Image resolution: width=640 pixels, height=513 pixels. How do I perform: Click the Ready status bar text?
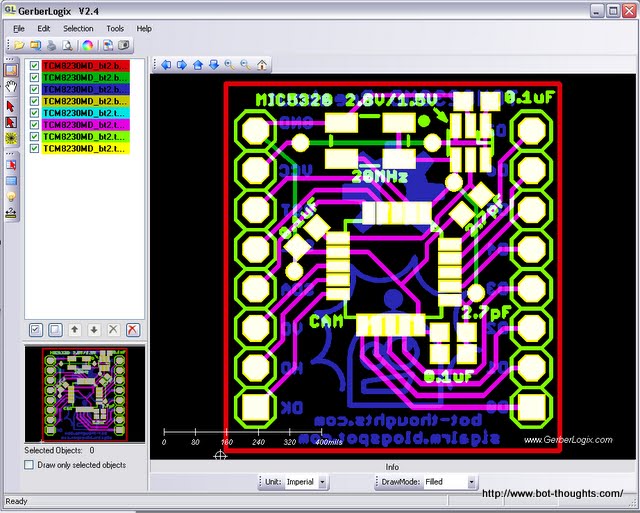pos(16,501)
